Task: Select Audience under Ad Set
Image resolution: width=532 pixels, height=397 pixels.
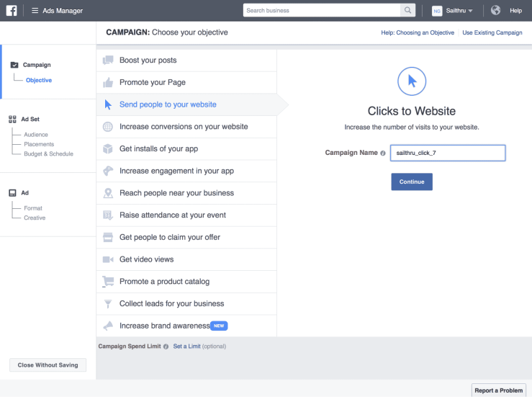Action: point(36,135)
